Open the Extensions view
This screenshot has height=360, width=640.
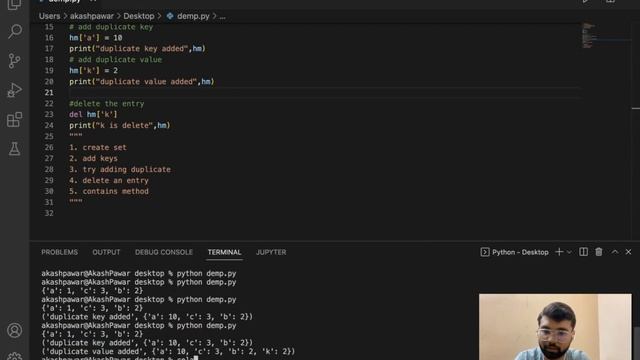[15, 120]
